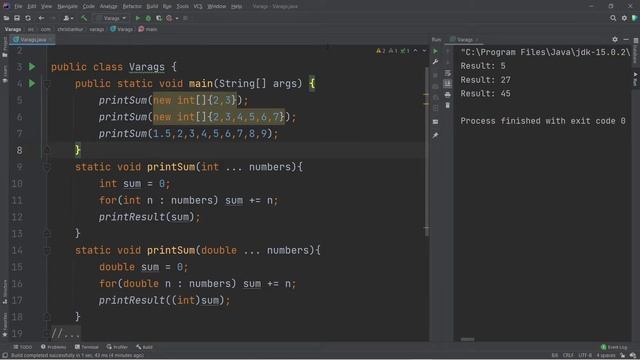The image size is (640, 360).
Task: Run with coverage toolbar icon
Action: tap(159, 18)
